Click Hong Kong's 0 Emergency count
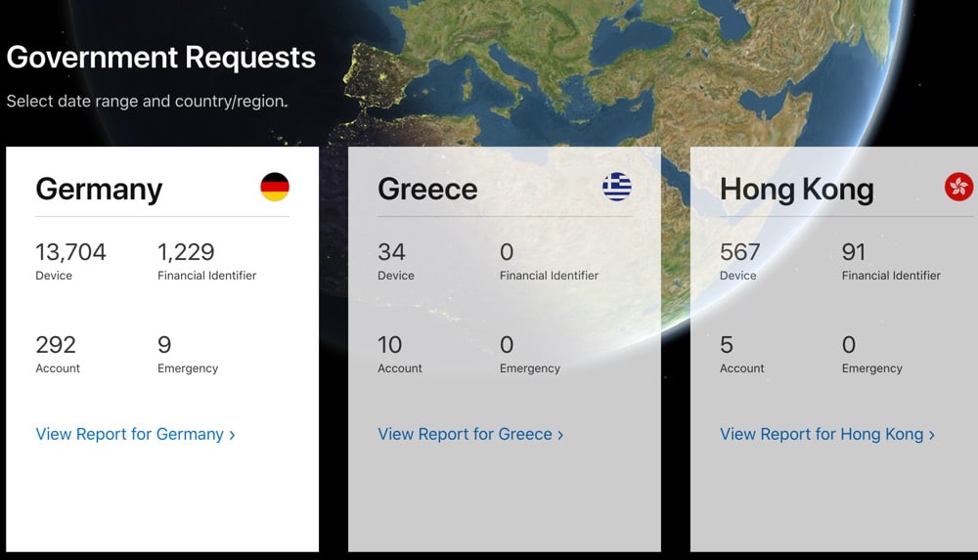 tap(848, 344)
